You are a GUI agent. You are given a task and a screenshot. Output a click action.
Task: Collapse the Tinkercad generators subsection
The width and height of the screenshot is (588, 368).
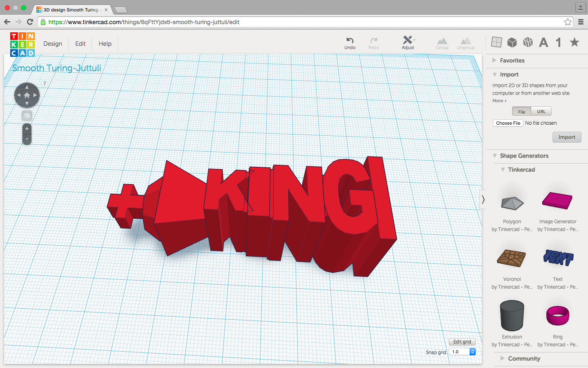[x=517, y=170]
